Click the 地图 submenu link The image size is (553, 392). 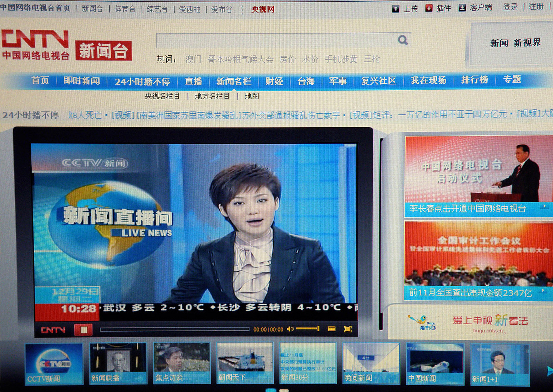click(x=252, y=96)
